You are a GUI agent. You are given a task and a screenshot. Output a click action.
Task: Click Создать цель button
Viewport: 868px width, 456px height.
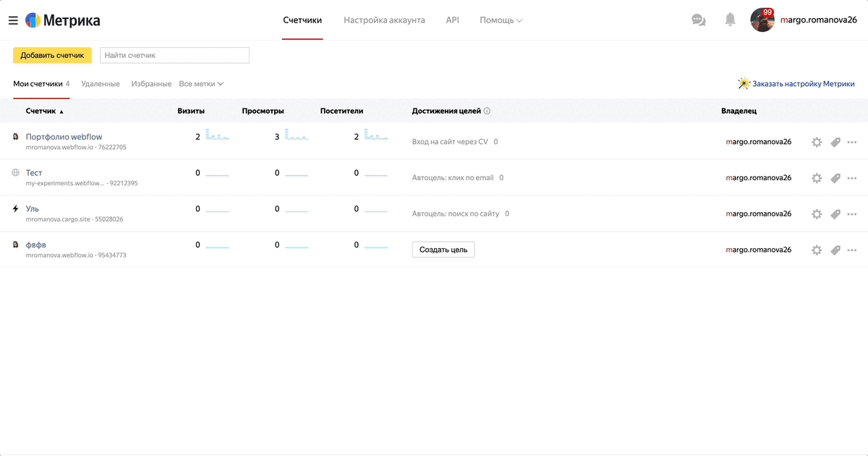[443, 250]
